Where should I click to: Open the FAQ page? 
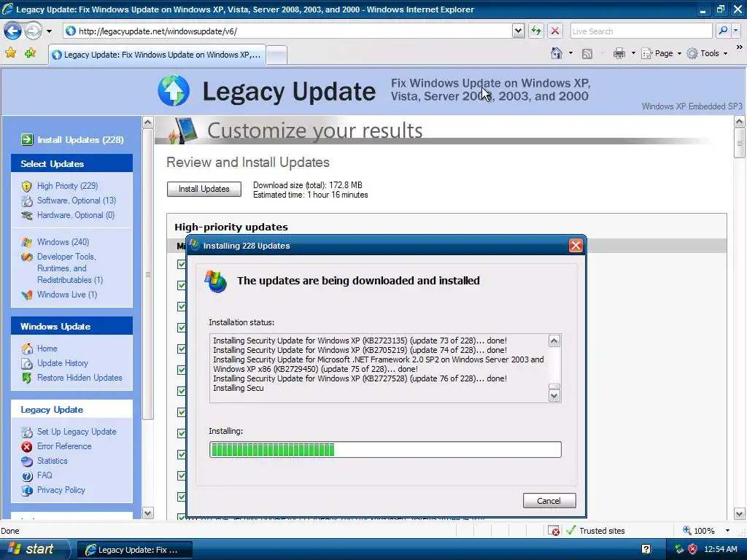[x=44, y=475]
